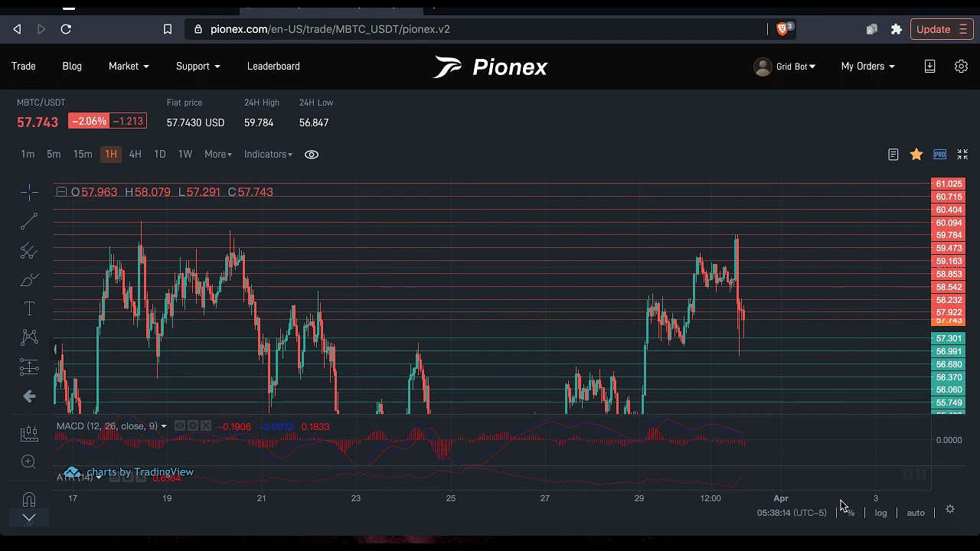Image resolution: width=980 pixels, height=551 pixels.
Task: Hide the MACD indicator eye button
Action: coord(179,426)
